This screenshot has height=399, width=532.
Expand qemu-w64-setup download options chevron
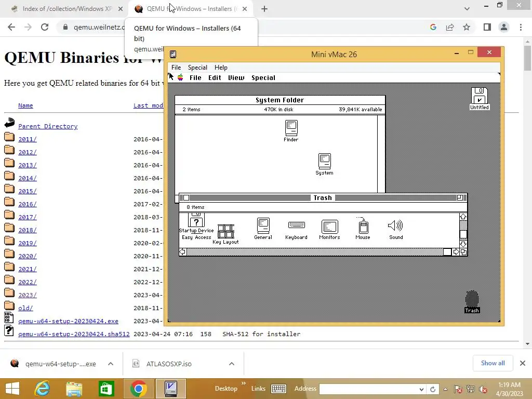click(x=111, y=364)
